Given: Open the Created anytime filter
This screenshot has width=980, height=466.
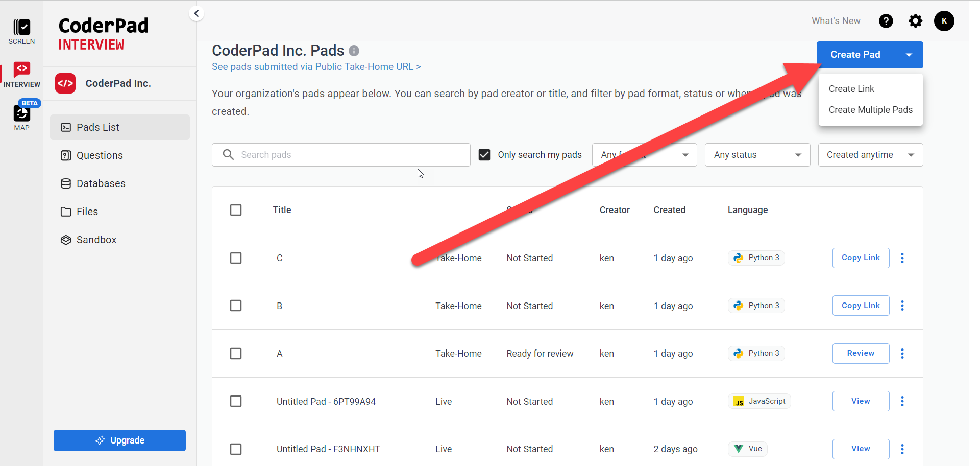Looking at the screenshot, I should pyautogui.click(x=870, y=155).
